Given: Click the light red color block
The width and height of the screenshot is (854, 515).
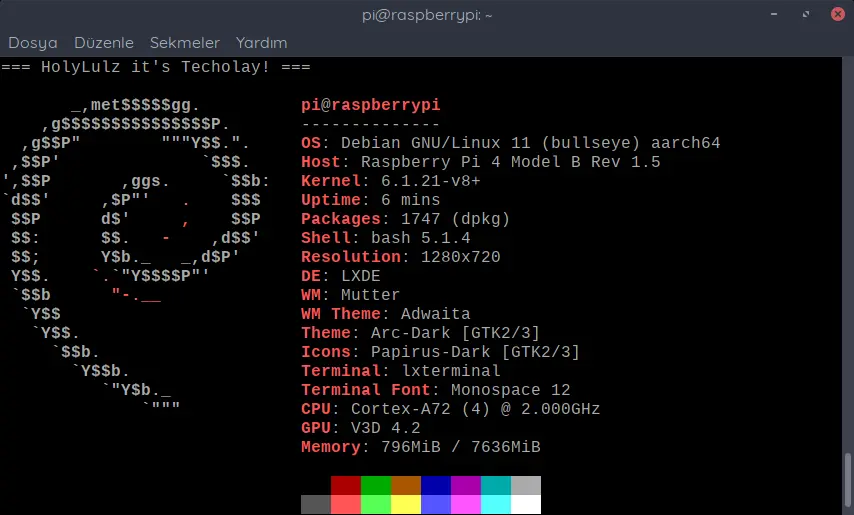Looking at the screenshot, I should (x=346, y=504).
